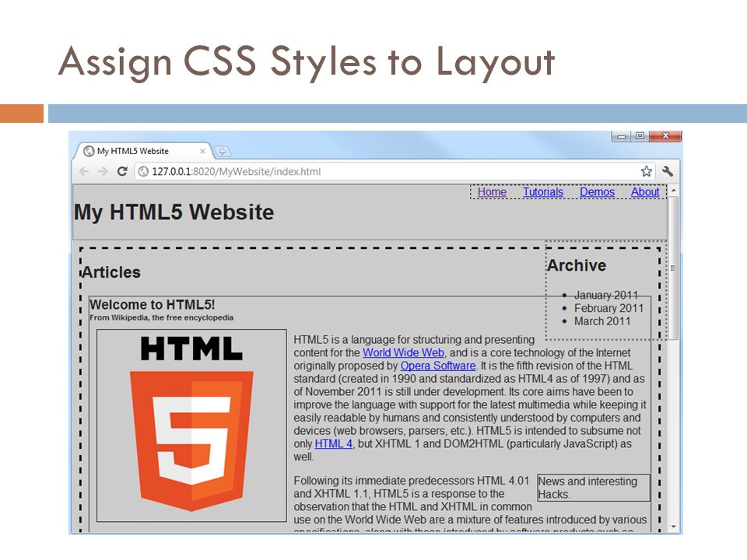747x560 pixels.
Task: Click the browser back arrow
Action: [84, 171]
